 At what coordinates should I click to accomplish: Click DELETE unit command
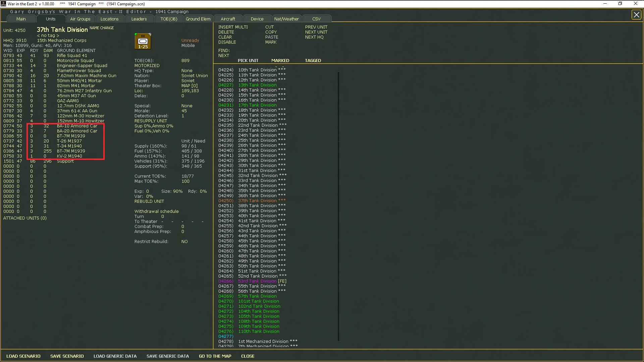(x=226, y=32)
